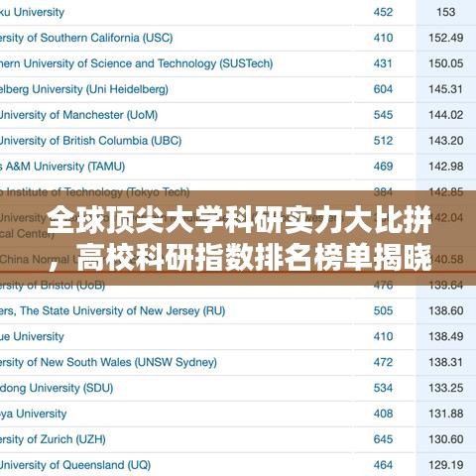Select the count value 431
Viewport: 476px width, 476px height.
tap(383, 63)
